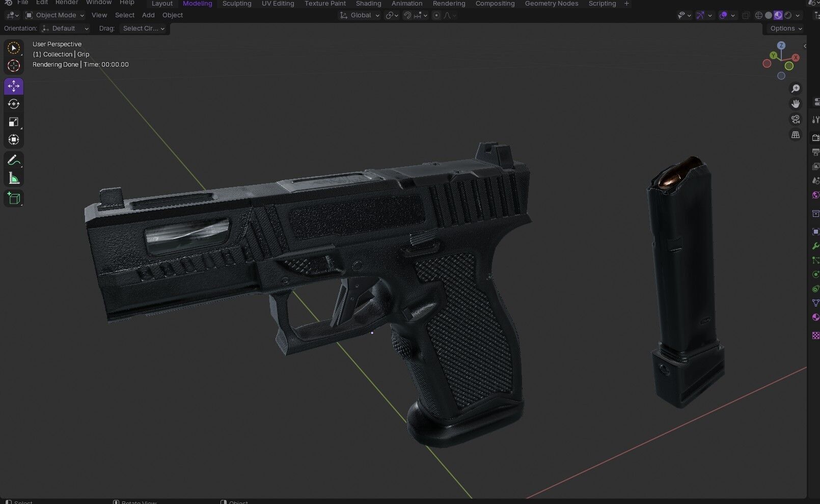Select the Transform tool

(x=14, y=139)
